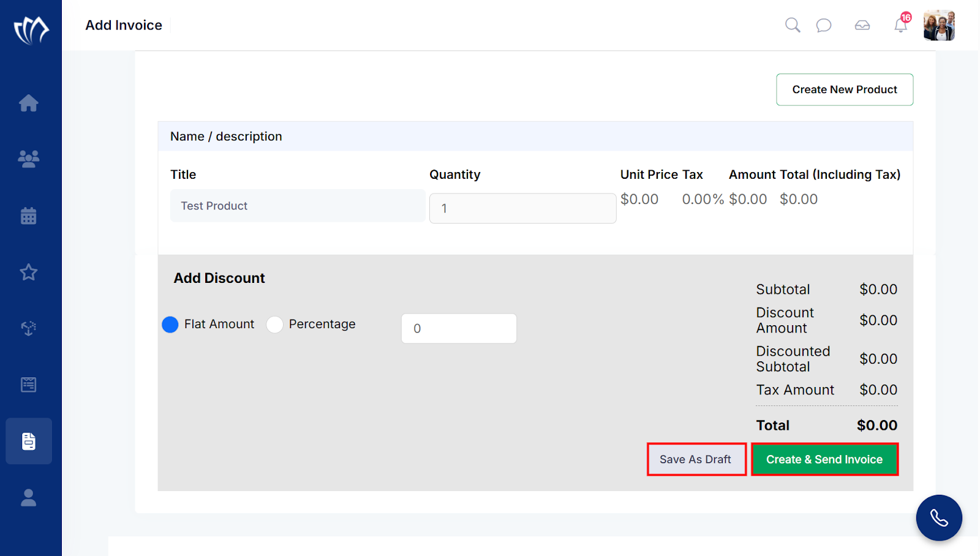Screen dimensions: 980x556
Task: Click the Total (Including Tax) header
Action: [x=840, y=175]
